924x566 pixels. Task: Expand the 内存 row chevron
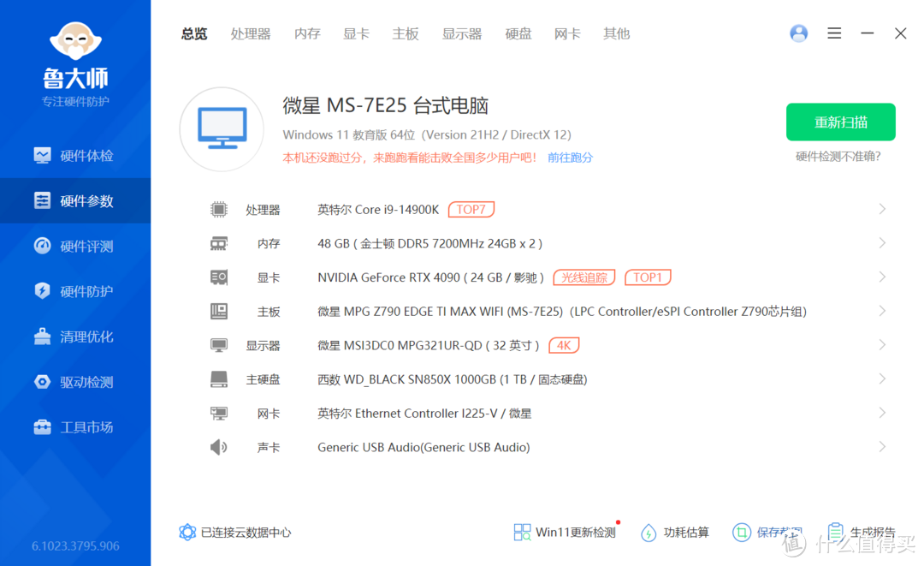[x=882, y=243]
